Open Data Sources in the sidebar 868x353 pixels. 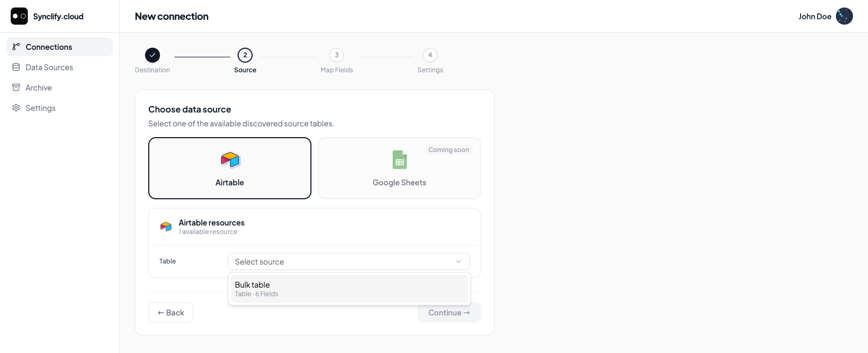[59, 67]
